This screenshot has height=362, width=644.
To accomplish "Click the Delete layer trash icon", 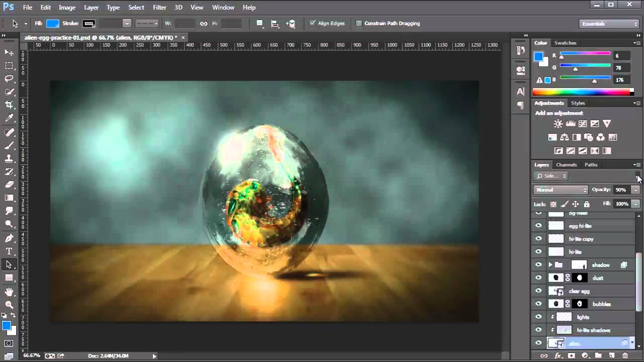I will pos(626,355).
